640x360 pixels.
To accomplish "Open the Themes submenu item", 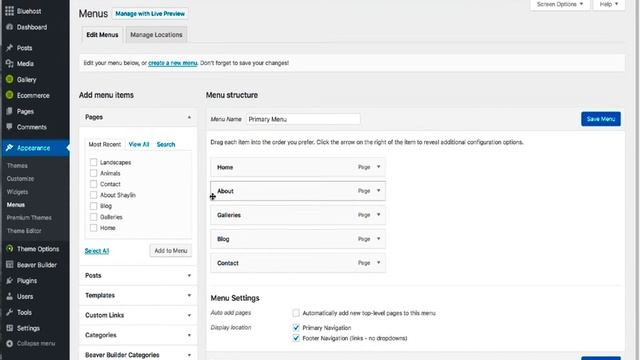I will [x=17, y=166].
